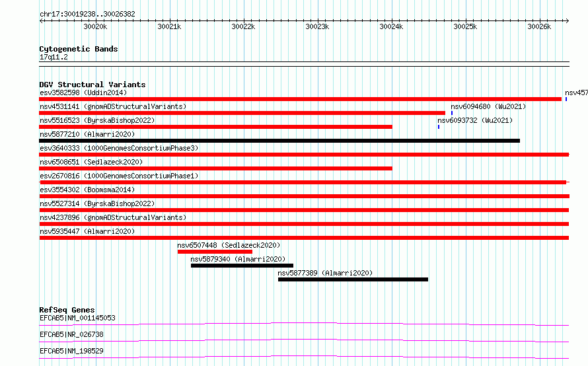588x366 pixels.
Task: Click the blue nsv6093732 (Wu2021) marker
Action: pyautogui.click(x=439, y=127)
